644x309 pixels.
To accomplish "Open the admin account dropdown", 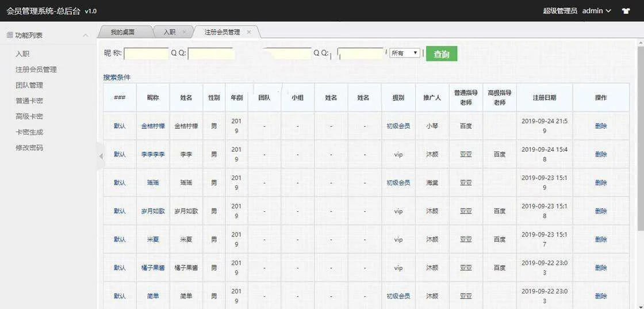I will 596,11.
